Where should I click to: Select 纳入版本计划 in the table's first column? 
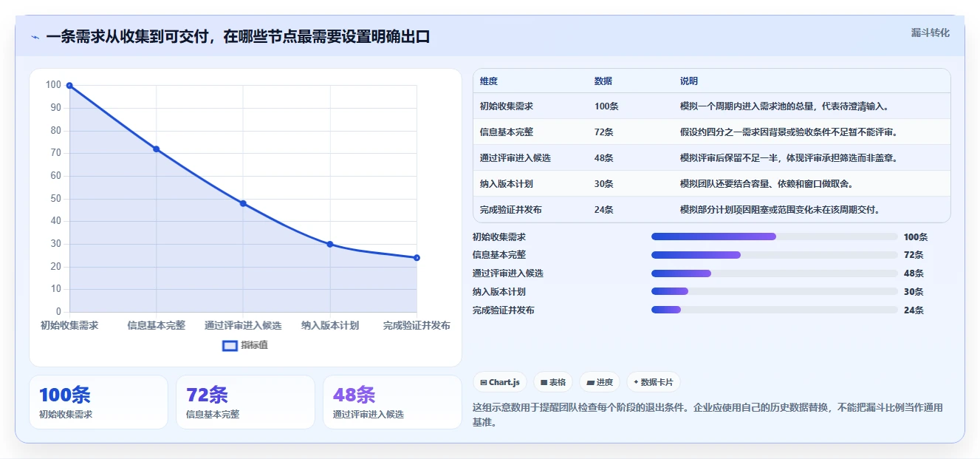[506, 184]
